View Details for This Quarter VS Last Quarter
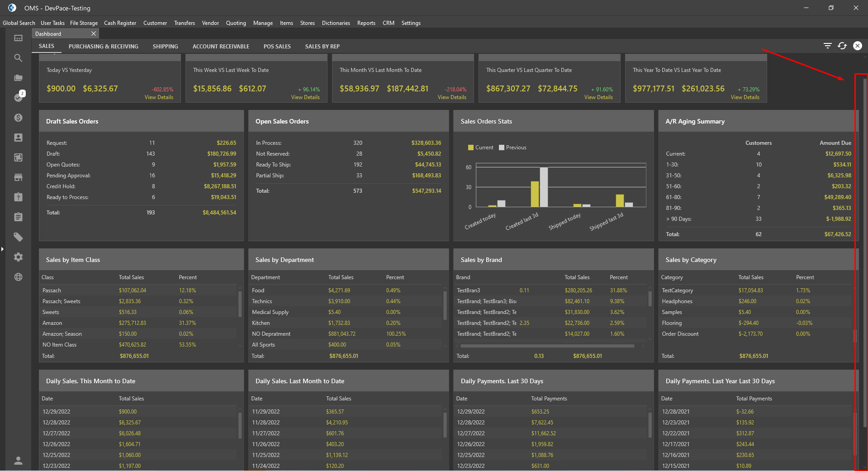 click(598, 97)
